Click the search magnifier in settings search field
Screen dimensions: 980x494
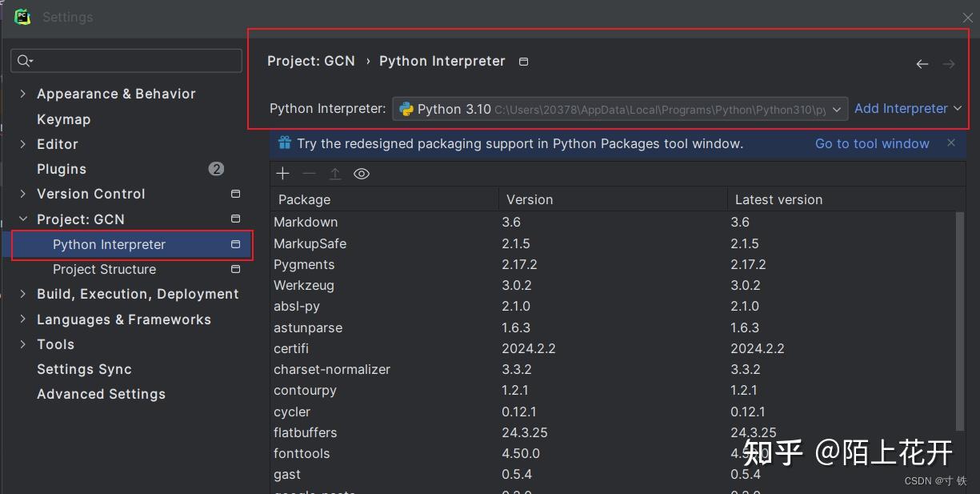[25, 60]
